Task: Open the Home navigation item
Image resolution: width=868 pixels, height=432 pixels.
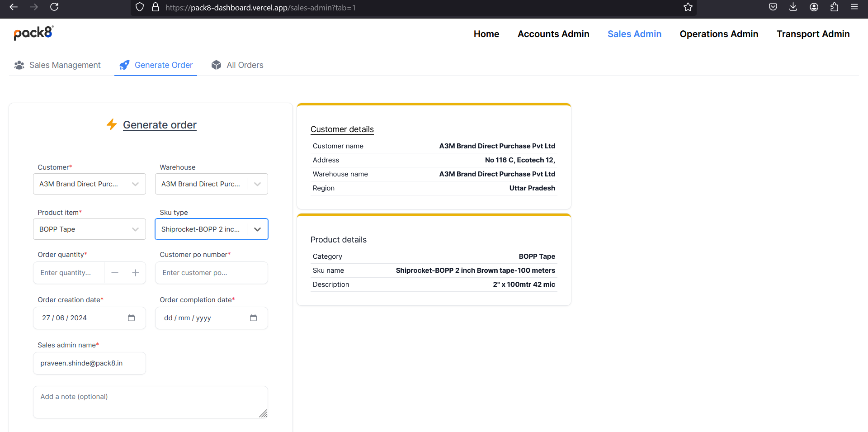Action: pyautogui.click(x=486, y=34)
